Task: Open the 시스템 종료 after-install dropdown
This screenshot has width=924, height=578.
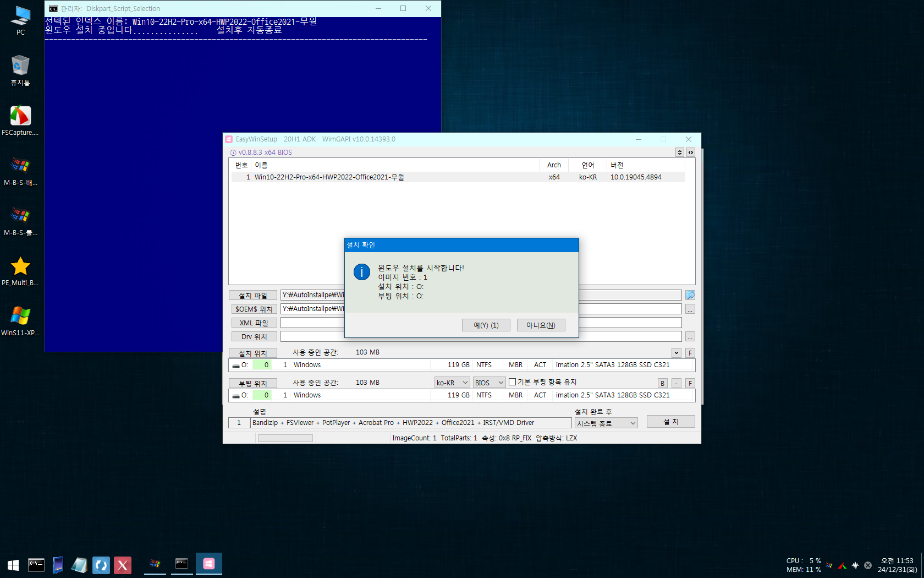Action: tap(606, 423)
